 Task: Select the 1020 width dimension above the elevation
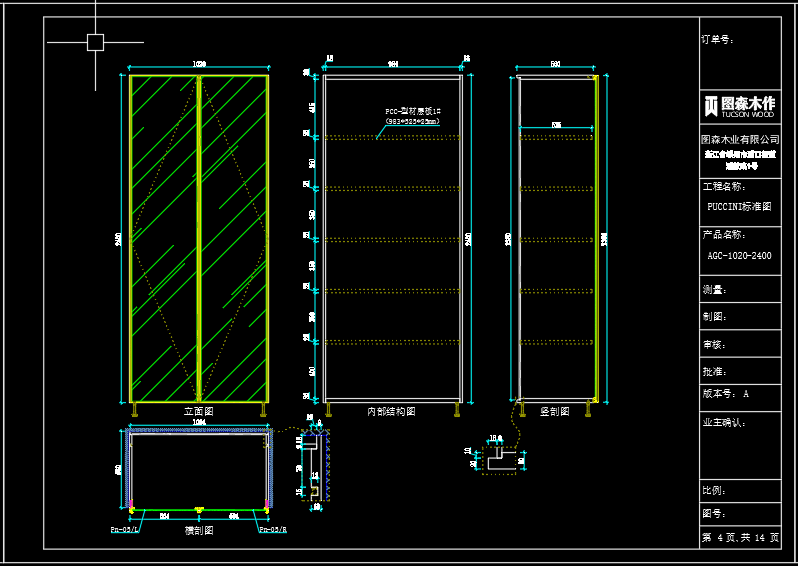pyautogui.click(x=198, y=64)
